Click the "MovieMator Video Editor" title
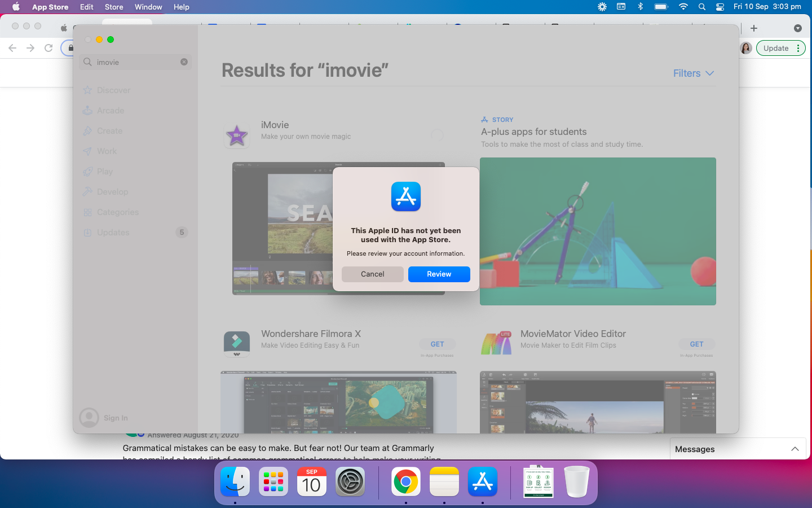The image size is (812, 508). (573, 334)
